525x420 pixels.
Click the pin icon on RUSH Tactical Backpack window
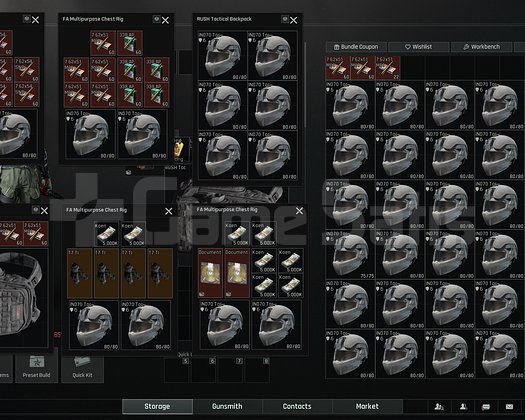[x=285, y=19]
